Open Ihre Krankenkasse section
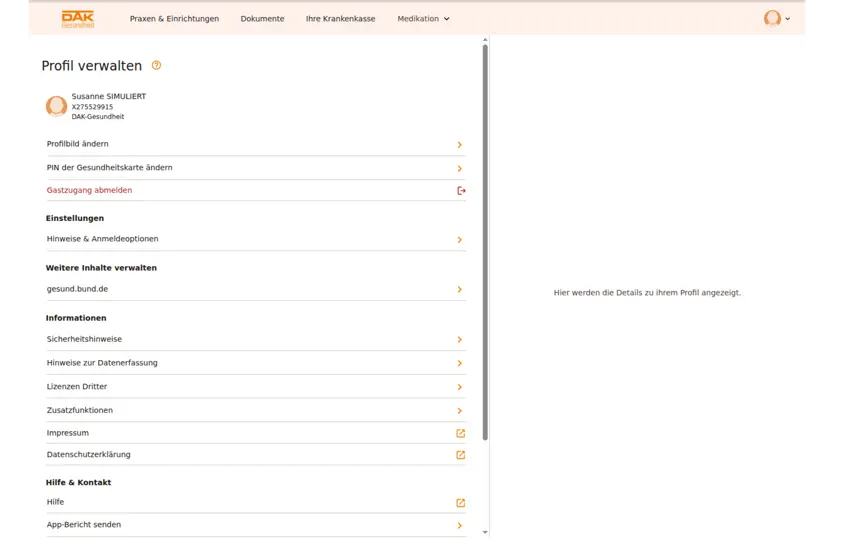 point(341,19)
